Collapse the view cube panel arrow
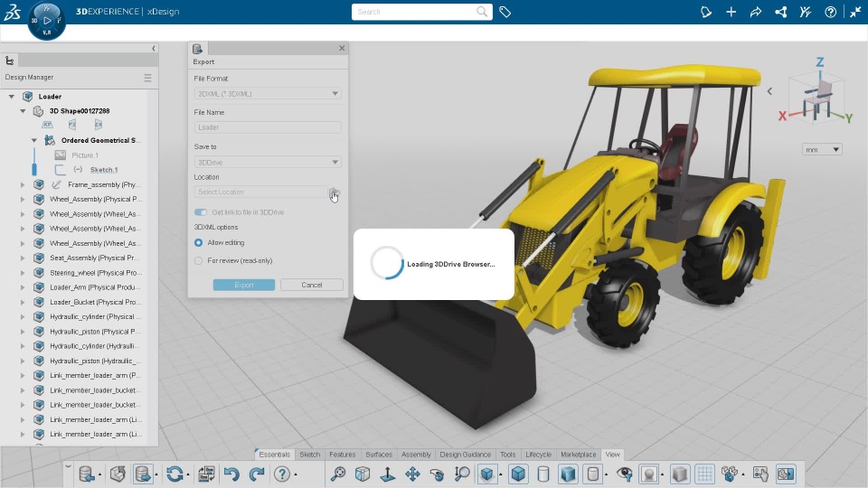868x488 pixels. tap(769, 91)
